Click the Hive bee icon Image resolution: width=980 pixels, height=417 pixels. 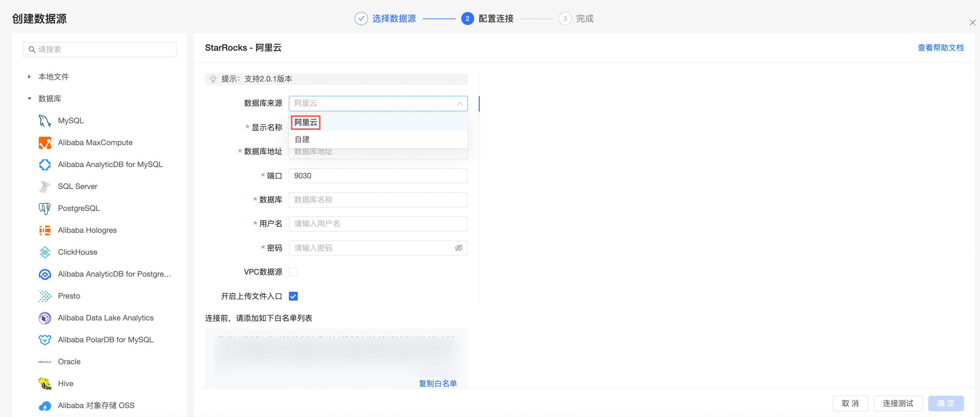pyautogui.click(x=45, y=383)
